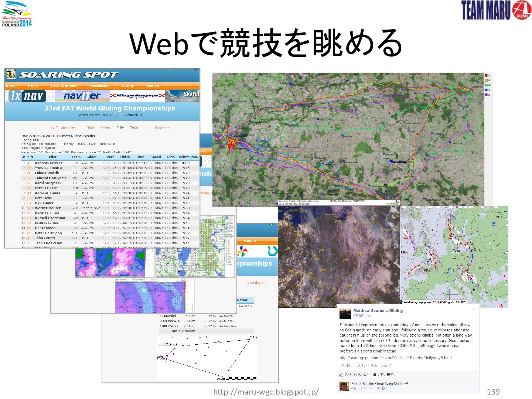The width and height of the screenshot is (532, 399).
Task: Open the Downloads menu item
Action: click(100, 86)
